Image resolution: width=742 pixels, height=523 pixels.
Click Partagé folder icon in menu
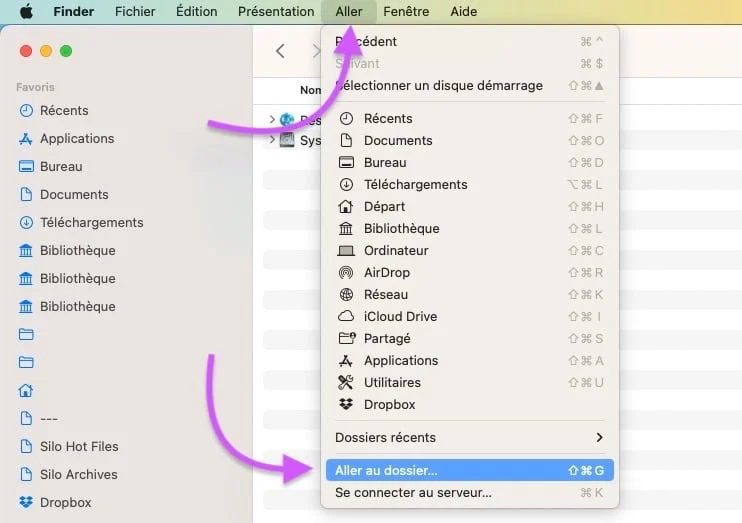click(x=347, y=338)
